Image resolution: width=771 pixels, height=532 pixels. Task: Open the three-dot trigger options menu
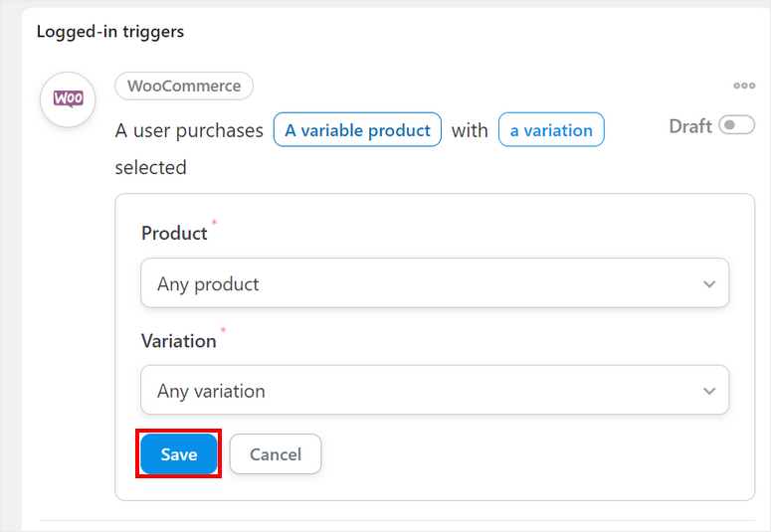(744, 86)
